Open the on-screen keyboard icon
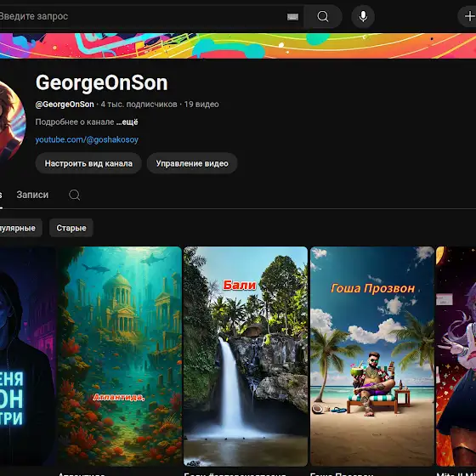The width and height of the screenshot is (476, 476). (292, 17)
